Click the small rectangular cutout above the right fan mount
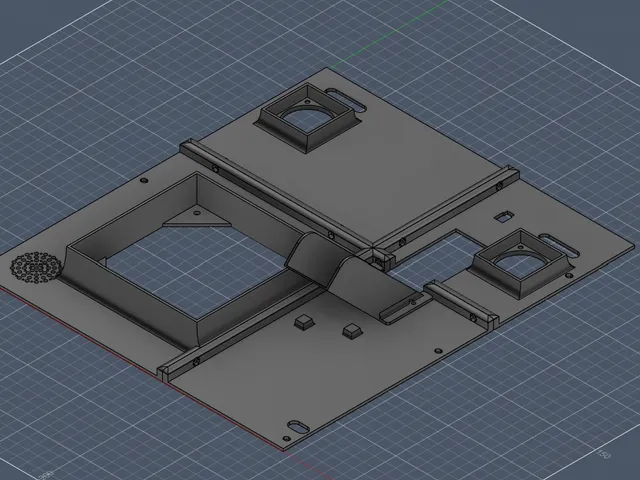The width and height of the screenshot is (640, 480). point(505,216)
